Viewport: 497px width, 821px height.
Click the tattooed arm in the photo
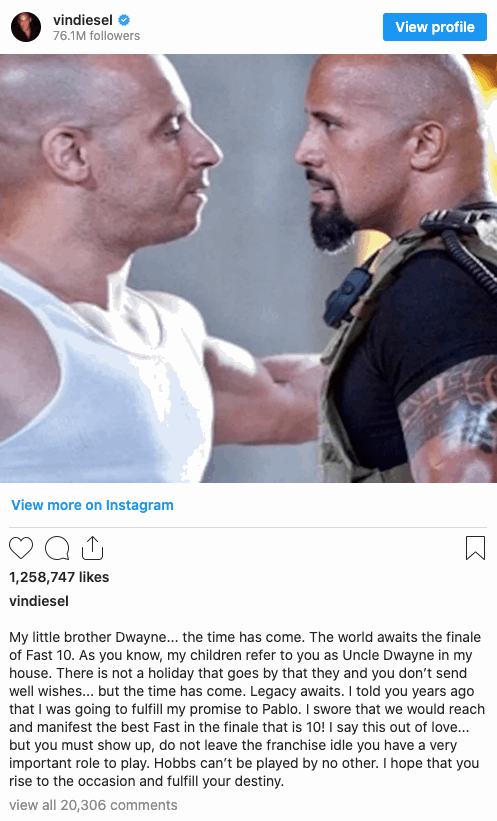(x=450, y=419)
